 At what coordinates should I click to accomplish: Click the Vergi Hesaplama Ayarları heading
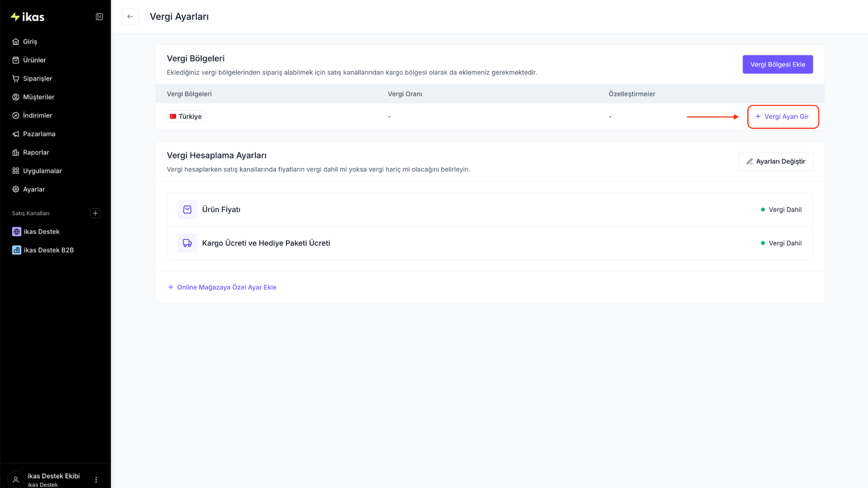(x=217, y=155)
